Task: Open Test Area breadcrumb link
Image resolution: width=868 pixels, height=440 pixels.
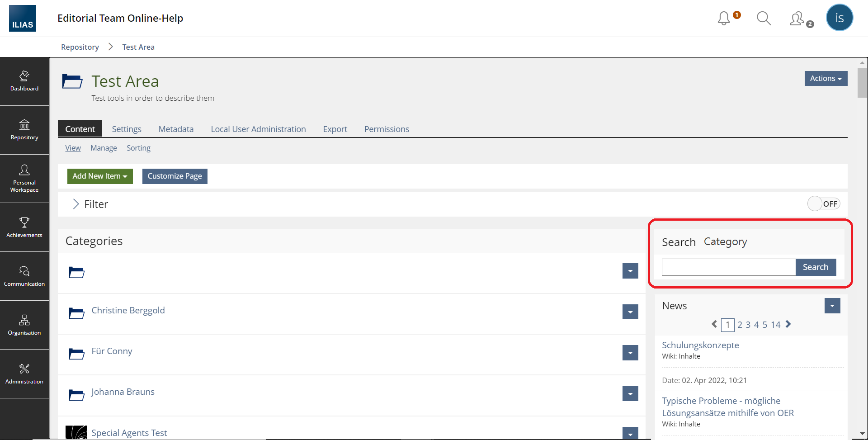Action: tap(138, 47)
